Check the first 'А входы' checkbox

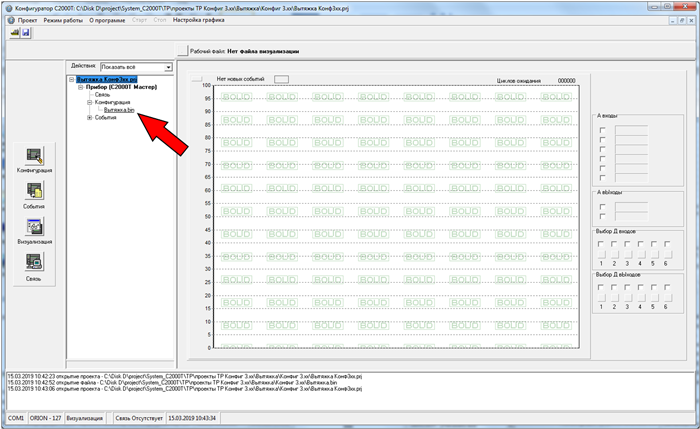click(601, 131)
